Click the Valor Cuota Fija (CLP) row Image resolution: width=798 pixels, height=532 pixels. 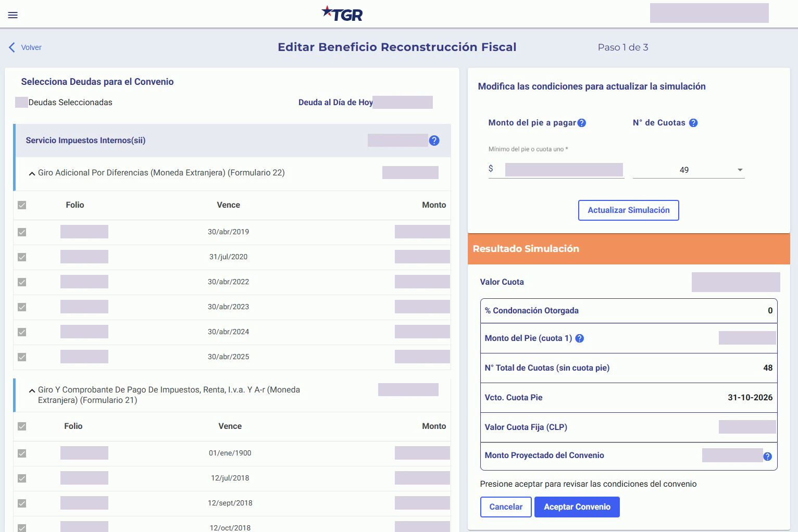coord(629,427)
